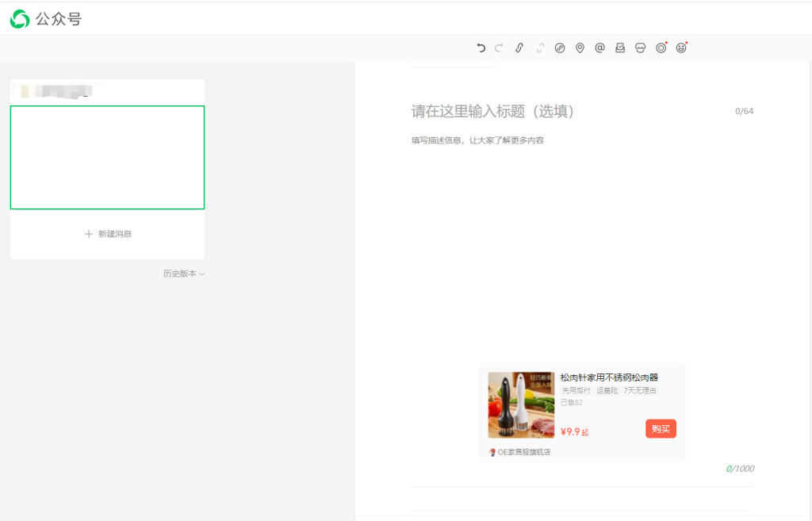This screenshot has width=812, height=521.
Task: Click the ¥9.9 price text
Action: click(574, 432)
